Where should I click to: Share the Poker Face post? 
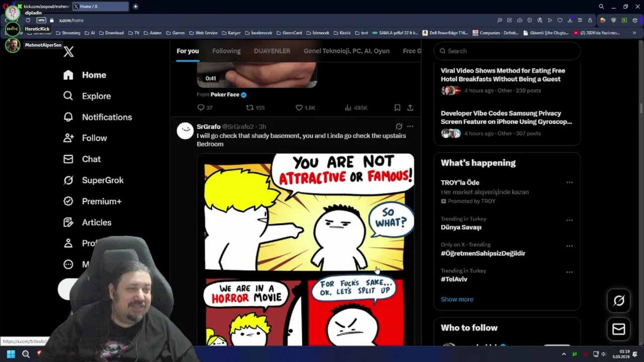point(410,108)
